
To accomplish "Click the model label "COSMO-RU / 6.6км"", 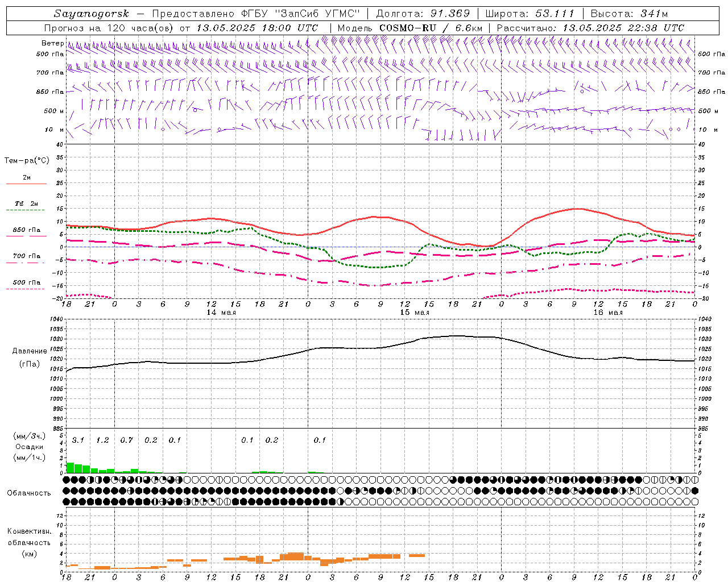I will [431, 28].
